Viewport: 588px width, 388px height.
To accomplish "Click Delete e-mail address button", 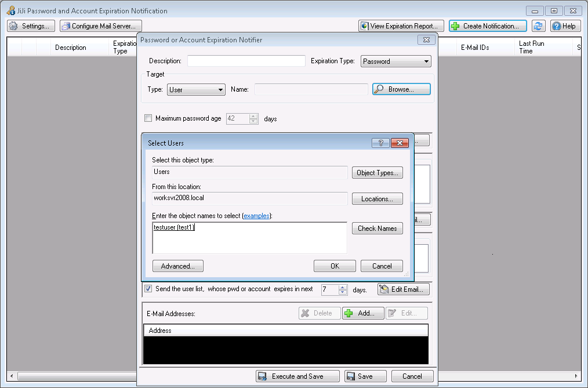I will coord(320,313).
